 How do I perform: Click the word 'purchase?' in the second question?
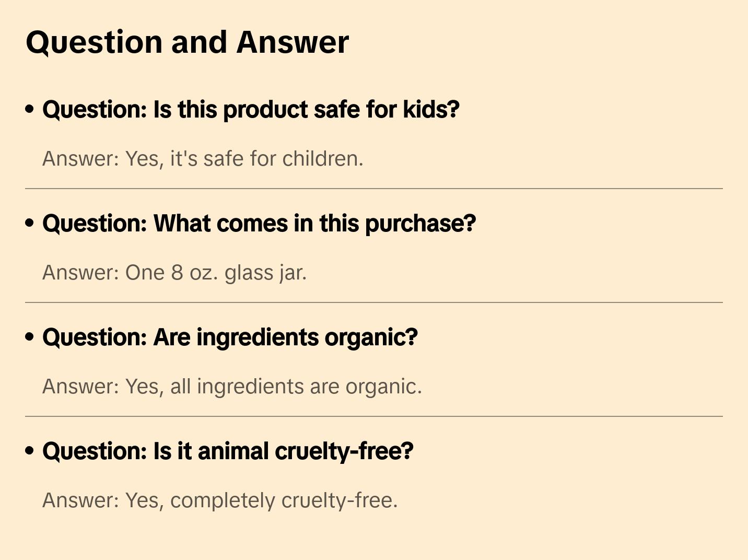coord(420,224)
